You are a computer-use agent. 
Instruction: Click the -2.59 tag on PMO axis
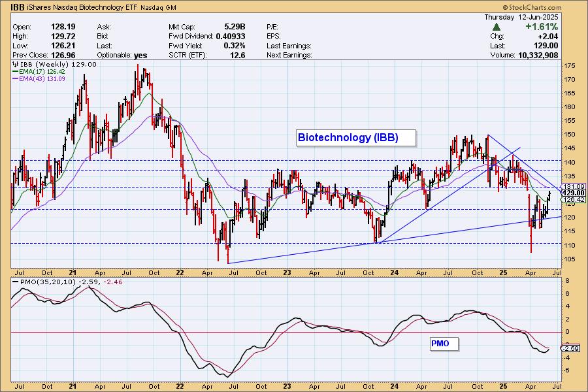coord(570,348)
